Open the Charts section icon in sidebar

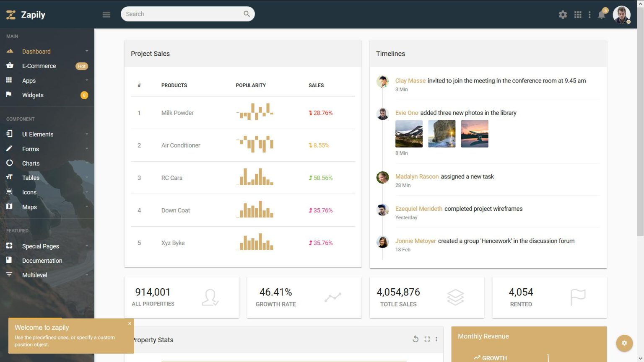tap(9, 163)
